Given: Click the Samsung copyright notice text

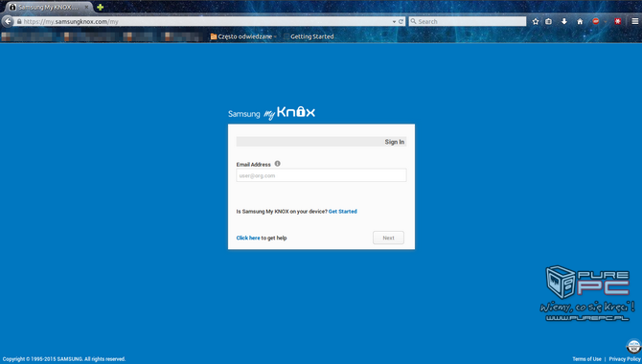Looking at the screenshot, I should tap(64, 359).
